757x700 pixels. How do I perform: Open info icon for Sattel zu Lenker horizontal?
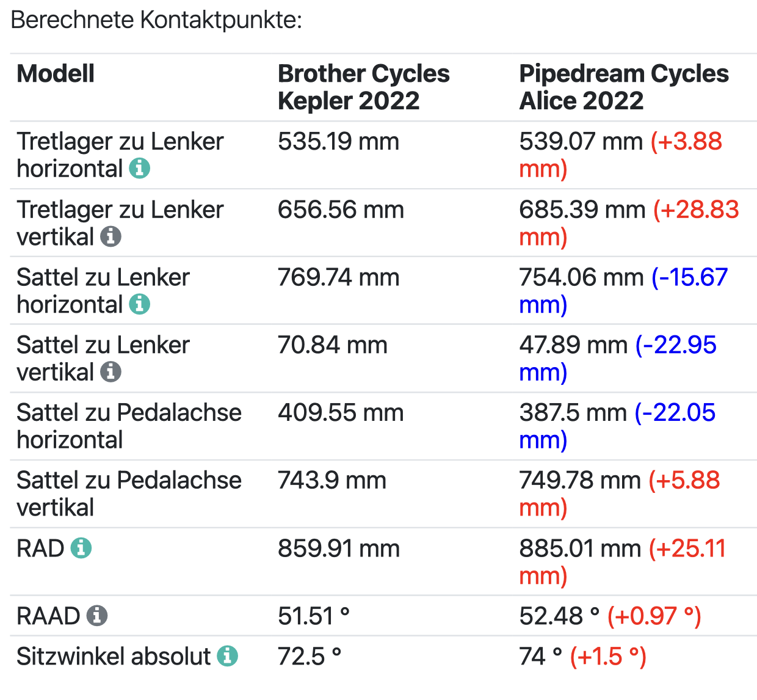[140, 304]
